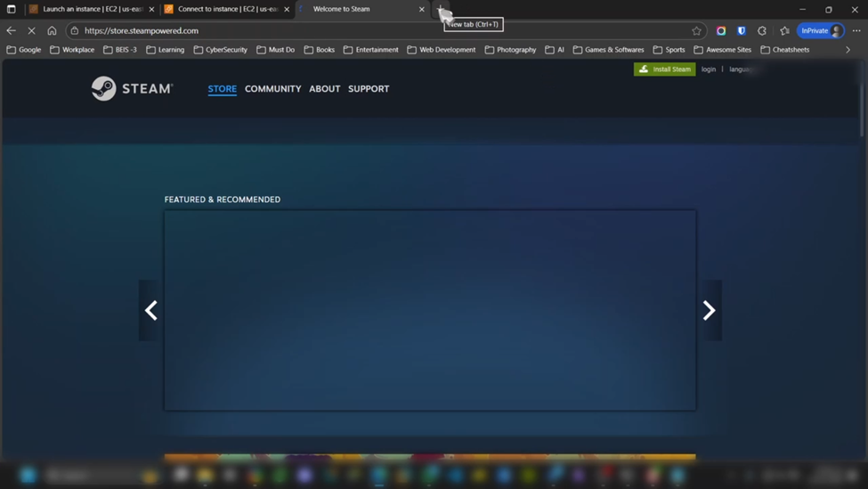Image resolution: width=868 pixels, height=489 pixels.
Task: Stop loading the page
Action: [31, 30]
